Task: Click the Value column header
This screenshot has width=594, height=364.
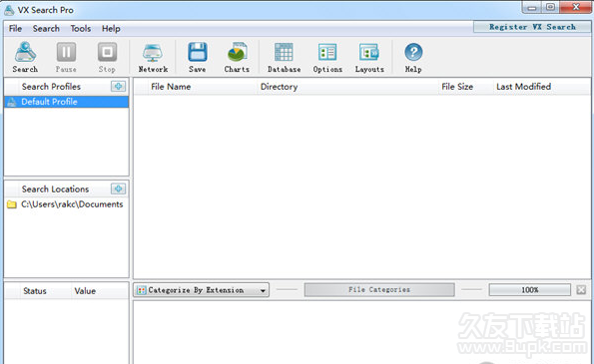Action: pos(85,291)
